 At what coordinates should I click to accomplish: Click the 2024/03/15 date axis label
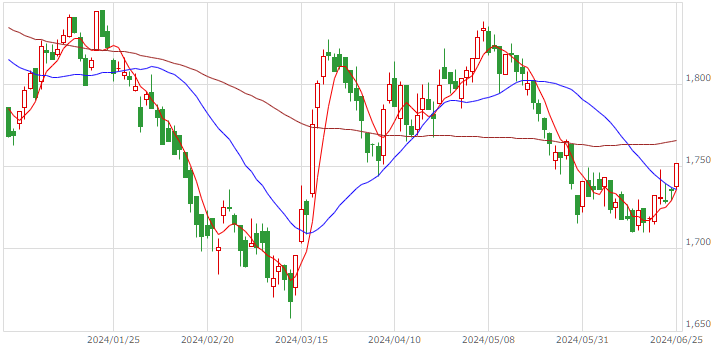[x=302, y=340]
